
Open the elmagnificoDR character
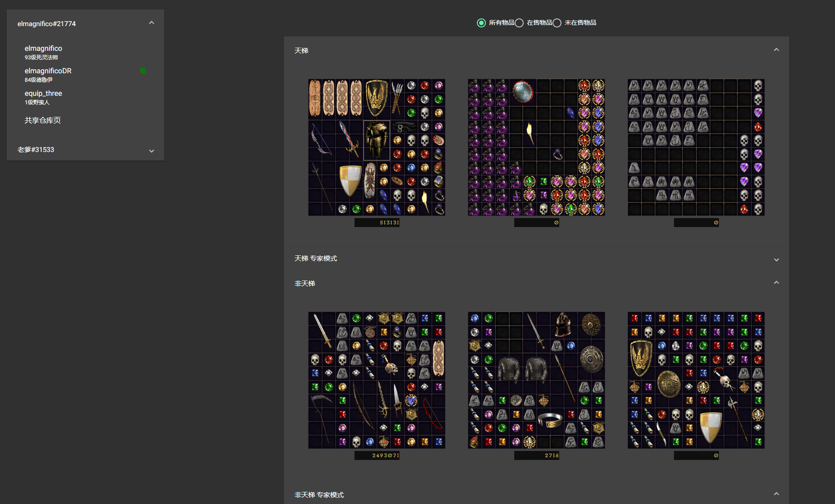(x=48, y=71)
